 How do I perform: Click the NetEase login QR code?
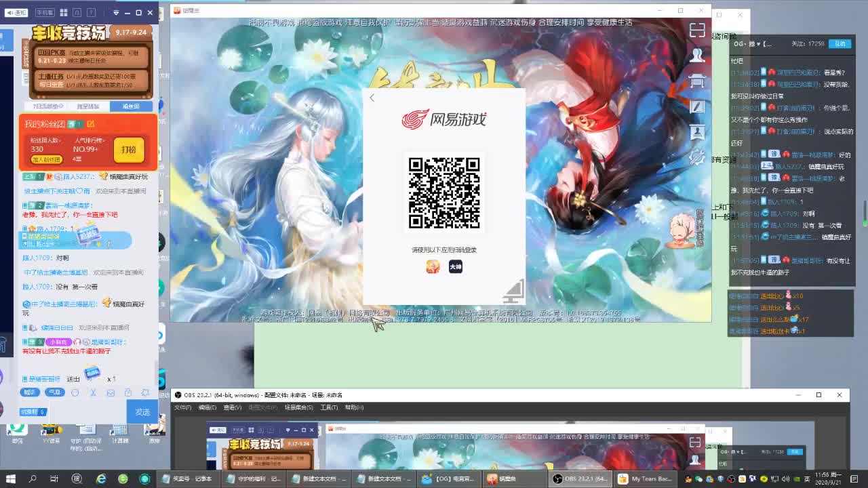point(444,193)
